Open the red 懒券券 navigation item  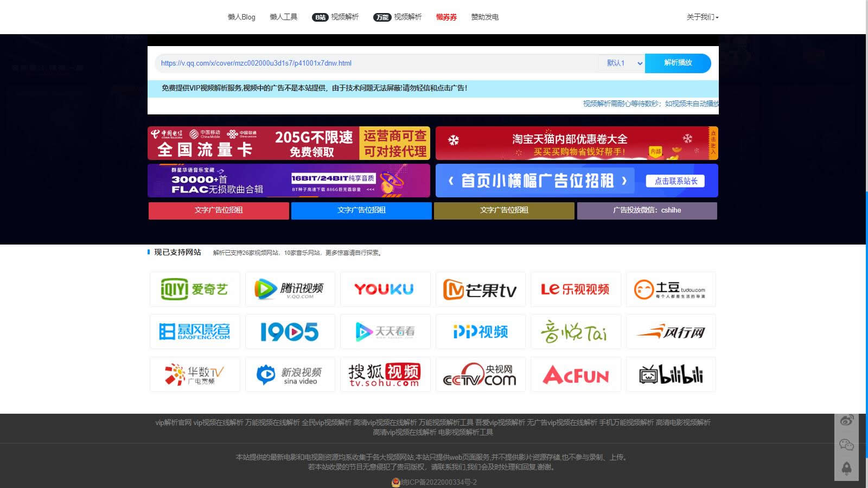tap(446, 17)
